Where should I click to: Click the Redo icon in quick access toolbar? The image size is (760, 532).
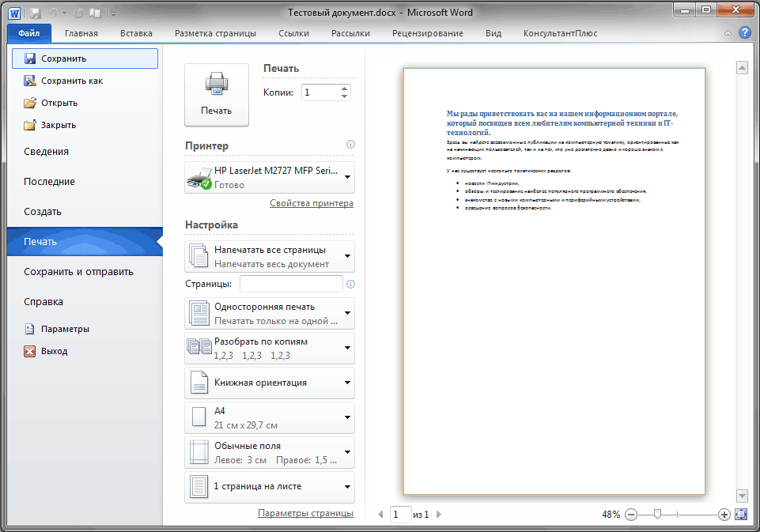(78, 13)
